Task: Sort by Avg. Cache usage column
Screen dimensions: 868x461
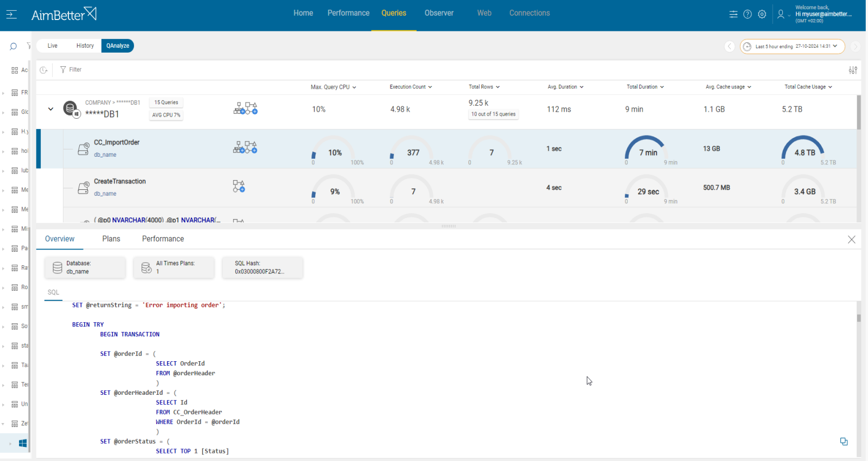Action: tap(728, 87)
